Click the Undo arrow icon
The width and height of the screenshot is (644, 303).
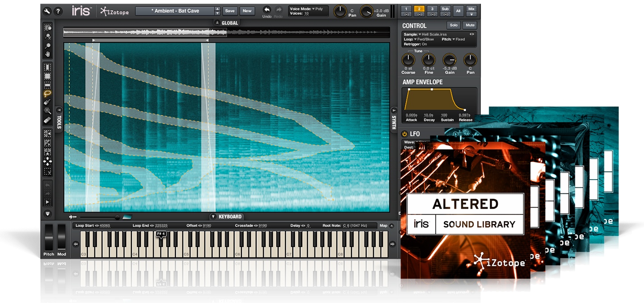click(267, 9)
